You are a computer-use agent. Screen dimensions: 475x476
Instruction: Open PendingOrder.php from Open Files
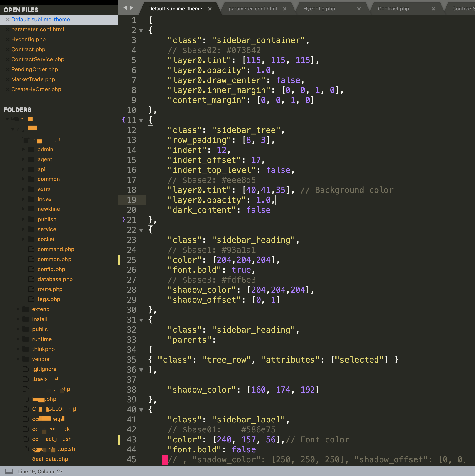[34, 69]
